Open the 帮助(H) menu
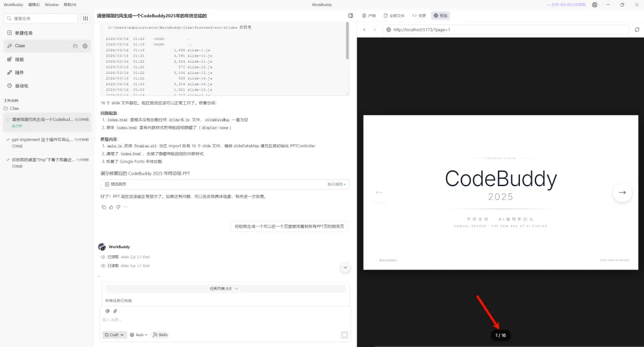Image resolution: width=644 pixels, height=347 pixels. click(x=70, y=5)
